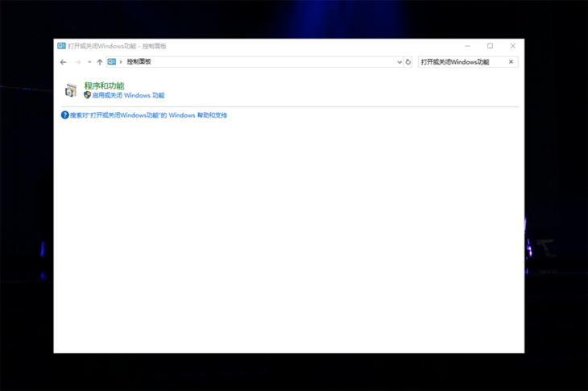Open the 程序和功能 heading link

(x=104, y=86)
